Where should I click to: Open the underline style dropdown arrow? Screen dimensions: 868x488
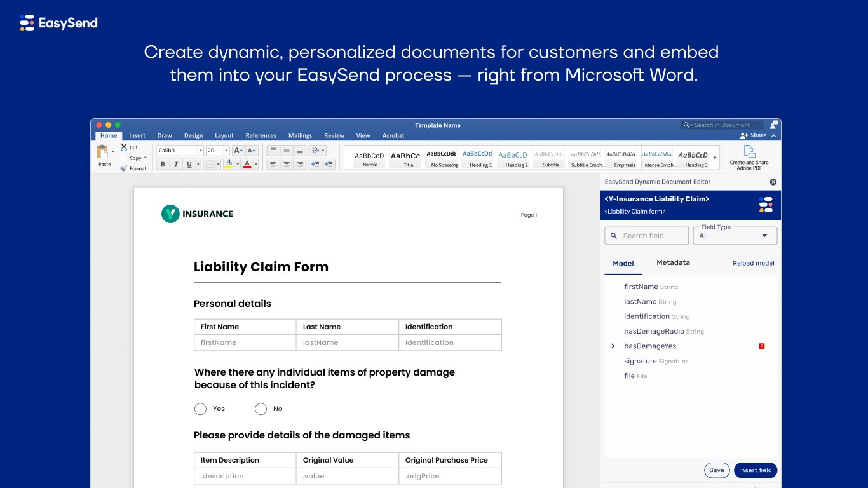coord(198,165)
